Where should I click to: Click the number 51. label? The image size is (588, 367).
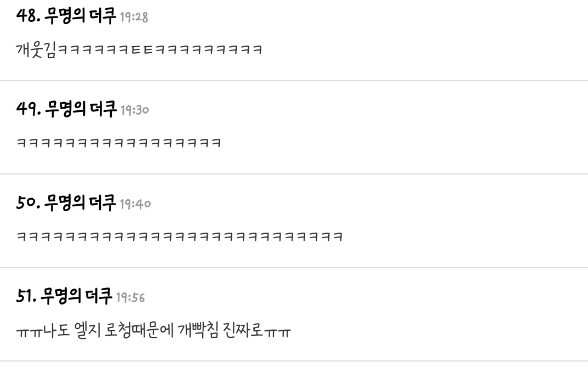click(26, 296)
